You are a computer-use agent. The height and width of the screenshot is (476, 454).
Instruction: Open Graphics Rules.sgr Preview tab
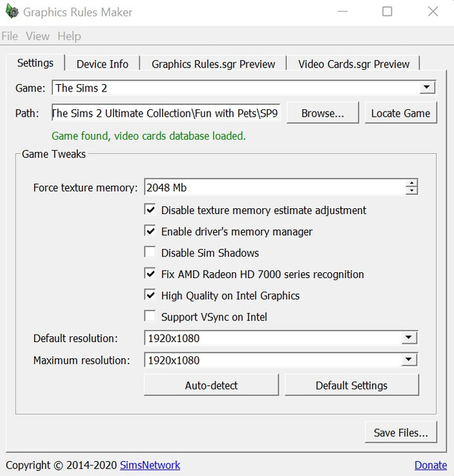[x=213, y=64]
